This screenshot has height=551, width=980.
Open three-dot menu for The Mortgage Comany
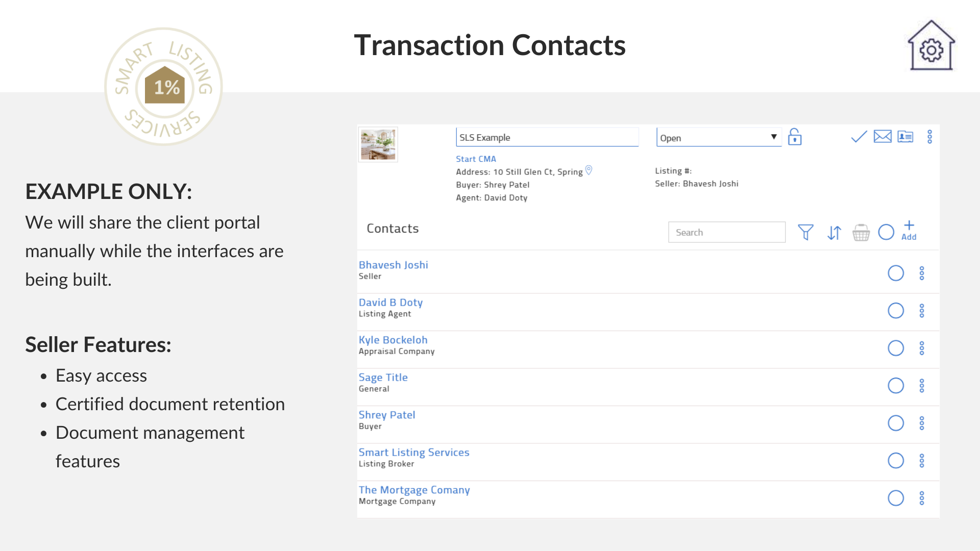coord(922,498)
